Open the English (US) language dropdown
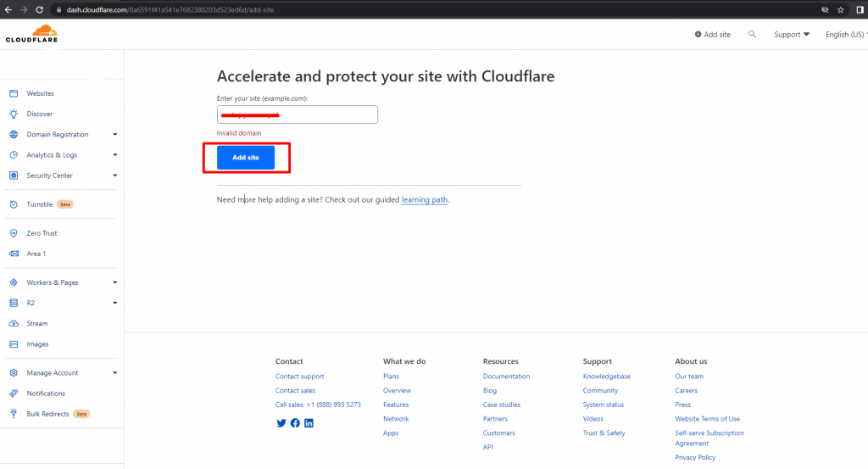Screen dimensions: 868x469 (x=846, y=35)
